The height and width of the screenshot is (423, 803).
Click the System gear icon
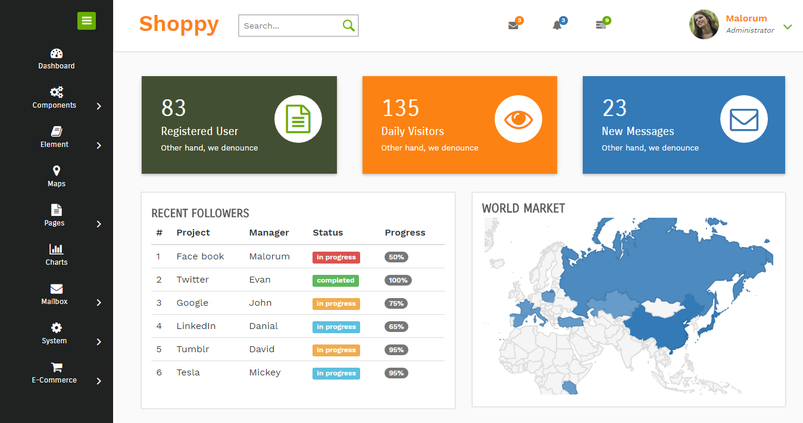coord(56,328)
